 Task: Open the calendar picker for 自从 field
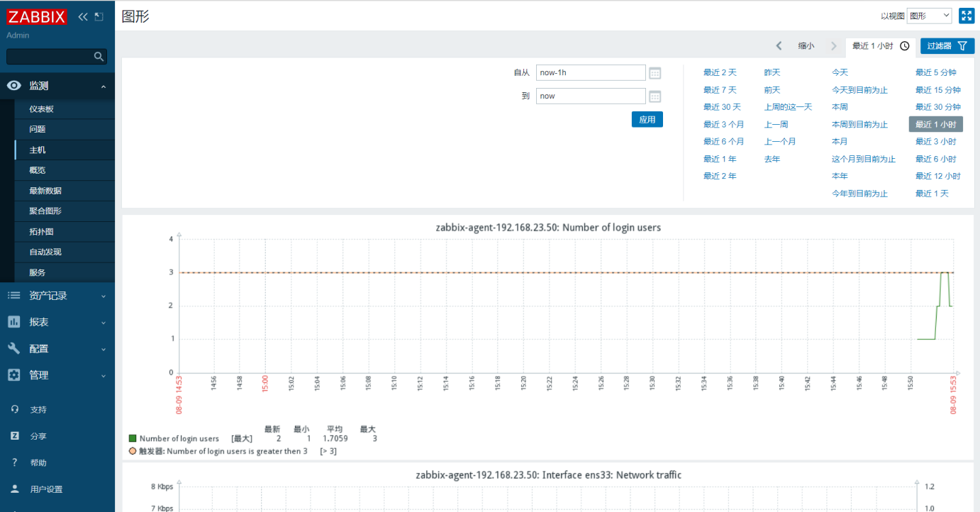tap(655, 73)
